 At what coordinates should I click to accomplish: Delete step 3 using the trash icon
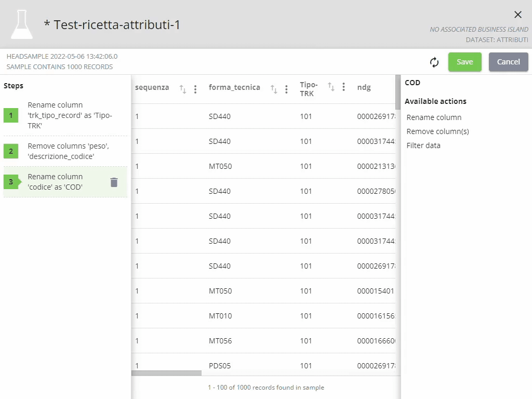click(x=114, y=182)
